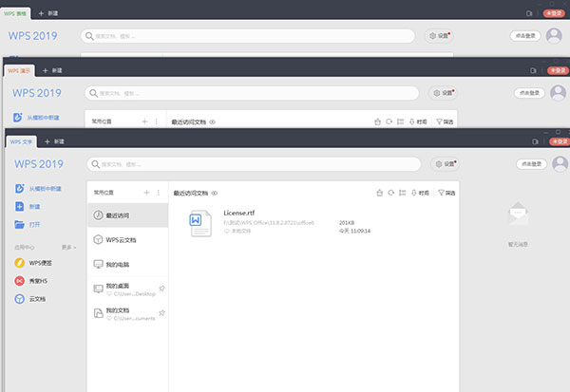Open the 常用位置 more-options dots in WPS 文字
Screen dimensions: 570x392
158,193
